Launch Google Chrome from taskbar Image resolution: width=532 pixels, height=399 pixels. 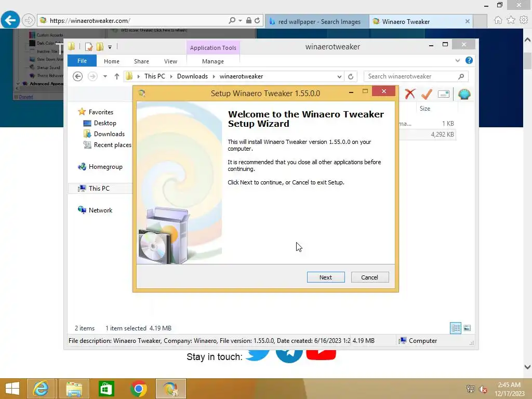138,389
